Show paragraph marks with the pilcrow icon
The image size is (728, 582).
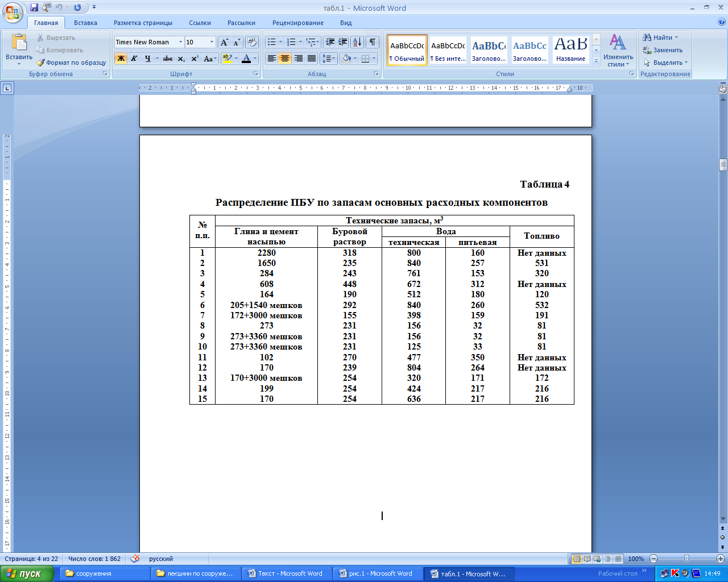pyautogui.click(x=373, y=42)
